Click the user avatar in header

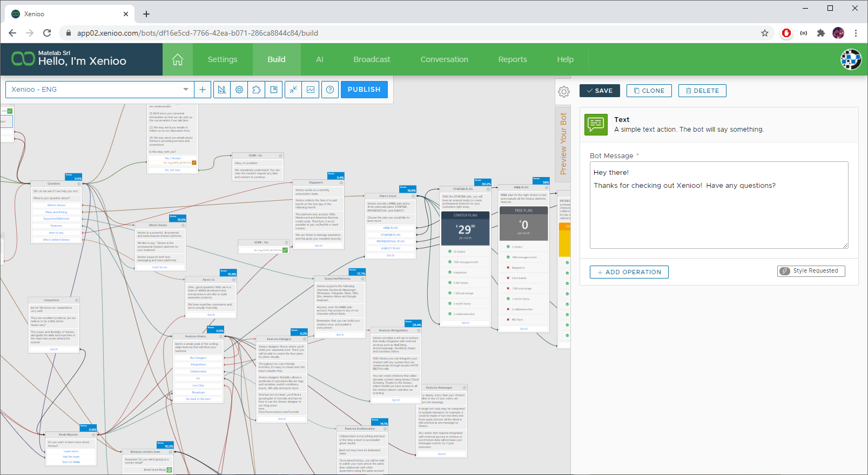pyautogui.click(x=851, y=59)
